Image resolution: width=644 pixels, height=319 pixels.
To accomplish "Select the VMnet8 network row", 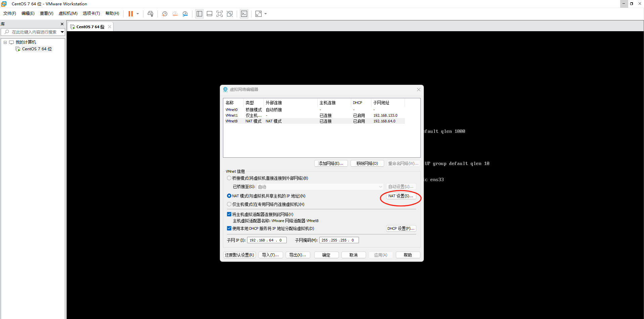I will pyautogui.click(x=315, y=121).
